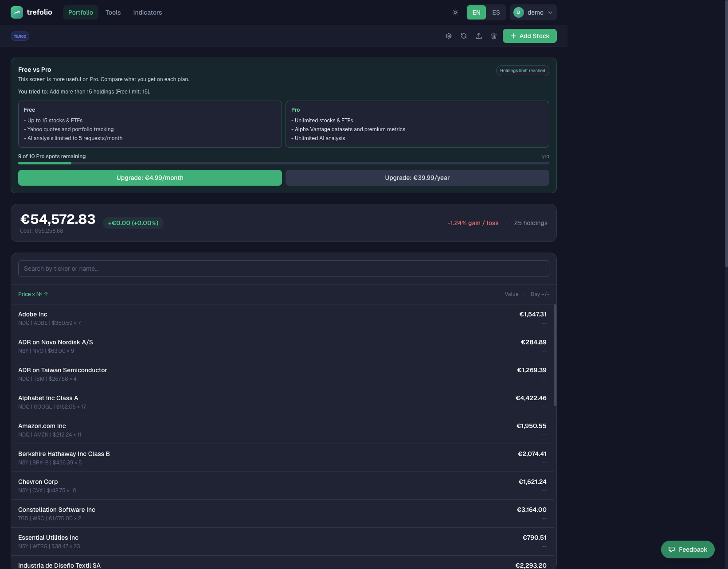Toggle the Yahoo data source badge
This screenshot has height=569, width=728.
(20, 36)
